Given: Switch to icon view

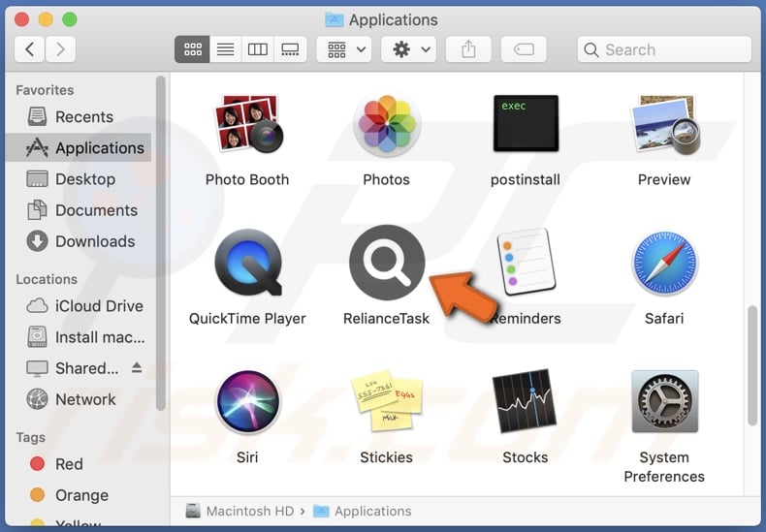Looking at the screenshot, I should point(193,49).
